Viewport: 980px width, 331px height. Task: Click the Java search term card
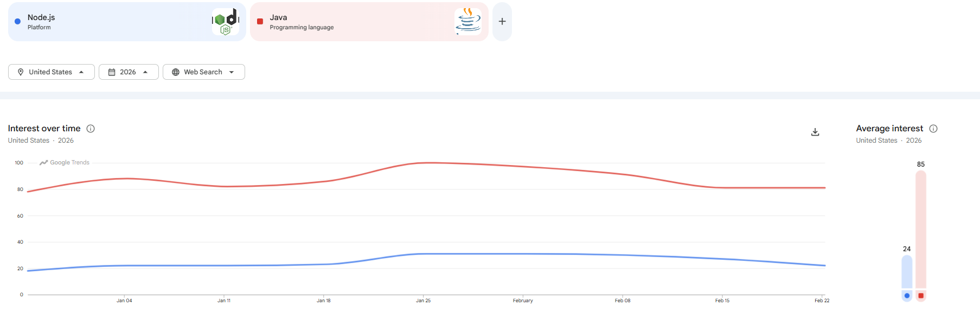pyautogui.click(x=369, y=22)
